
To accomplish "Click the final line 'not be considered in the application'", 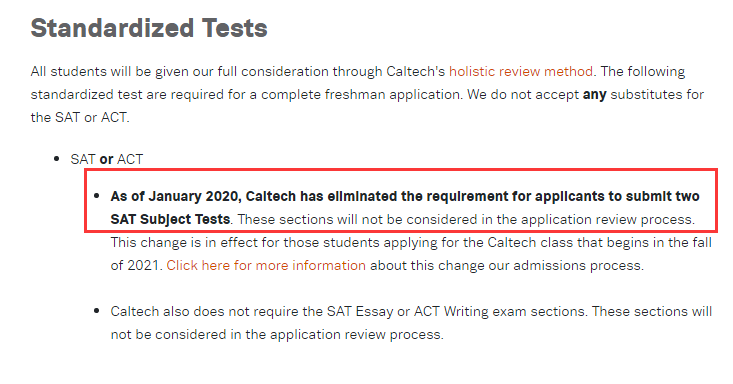I will (277, 334).
